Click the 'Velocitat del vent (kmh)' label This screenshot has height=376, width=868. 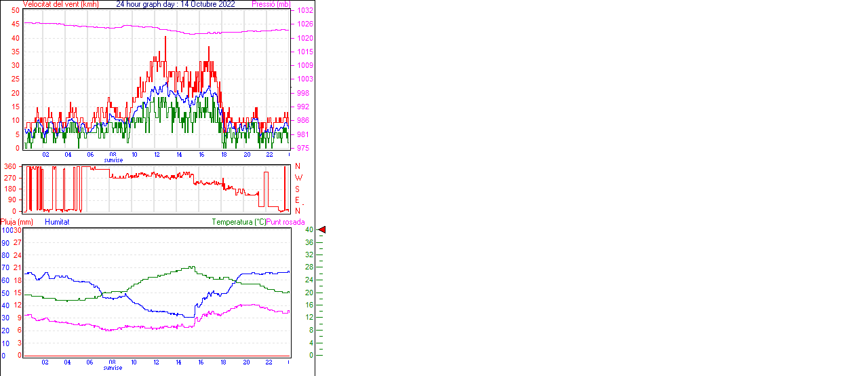click(60, 4)
